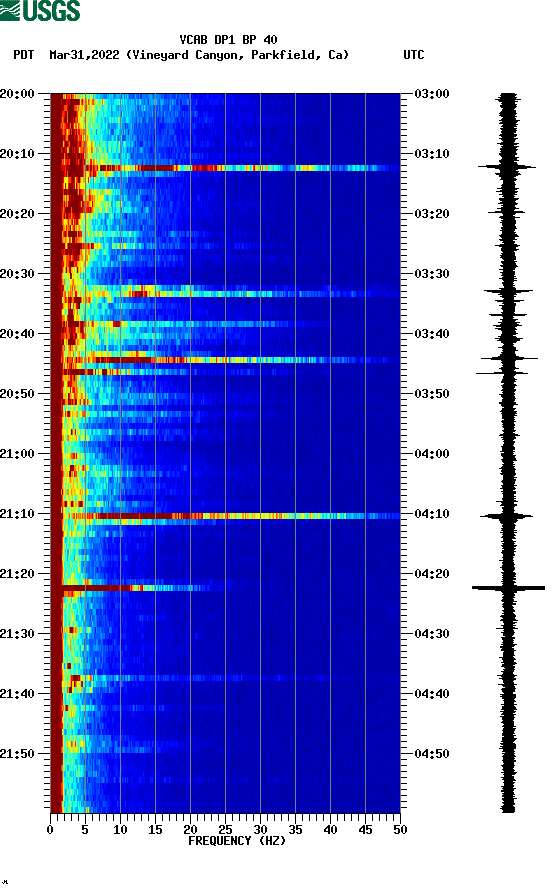Click the '21:10' PDT time label
Image resolution: width=552 pixels, height=893 pixels.
17,514
